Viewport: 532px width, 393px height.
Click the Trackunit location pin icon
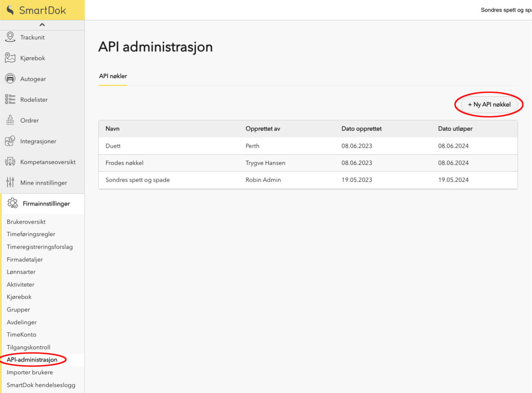(x=10, y=37)
